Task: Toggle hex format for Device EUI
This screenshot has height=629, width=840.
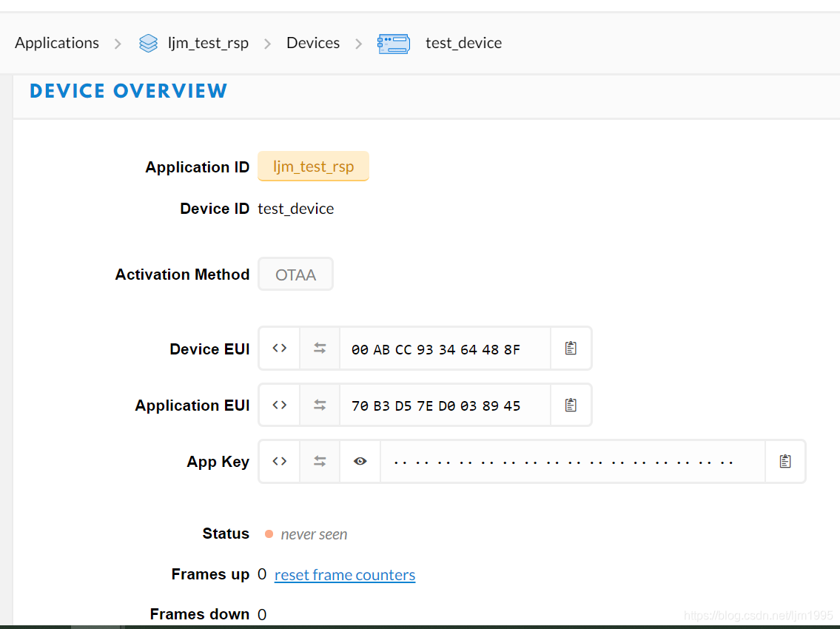Action: (x=280, y=349)
